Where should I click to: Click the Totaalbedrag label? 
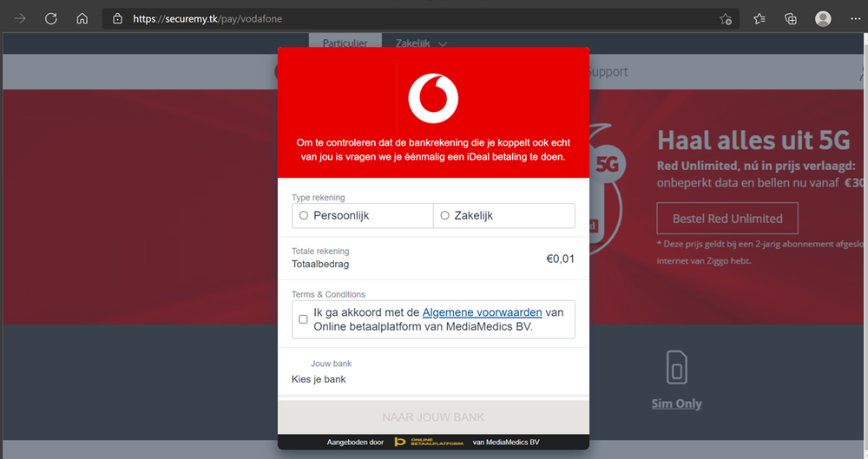320,264
